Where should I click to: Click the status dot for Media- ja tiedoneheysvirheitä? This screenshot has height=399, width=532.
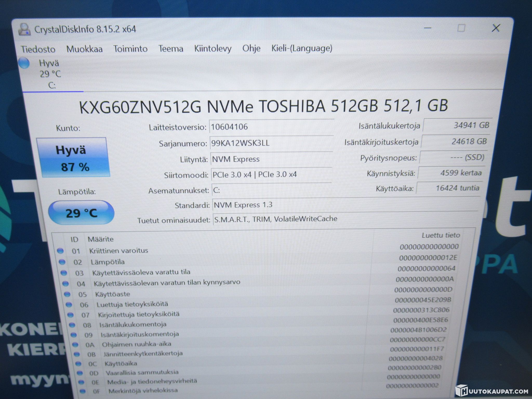click(x=81, y=382)
